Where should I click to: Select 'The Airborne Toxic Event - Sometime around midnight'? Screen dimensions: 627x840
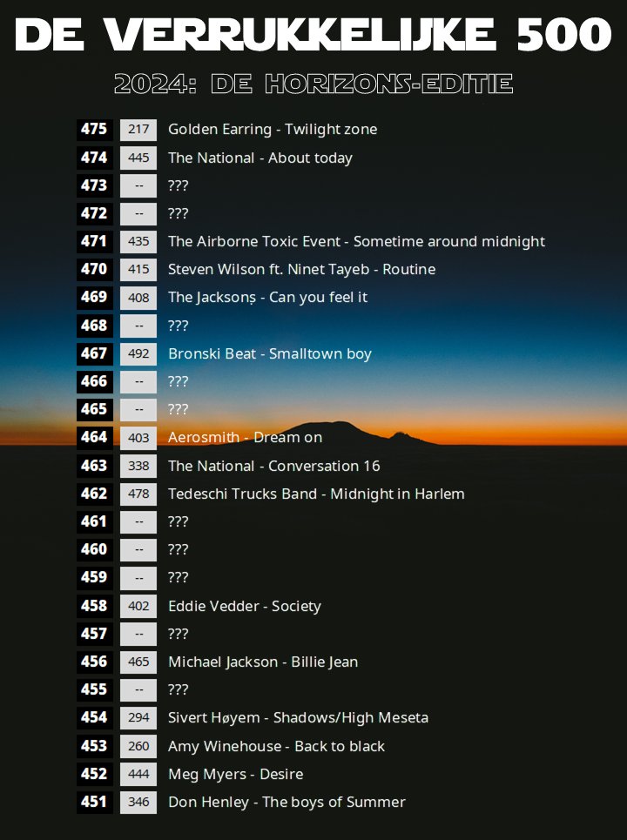click(x=356, y=242)
